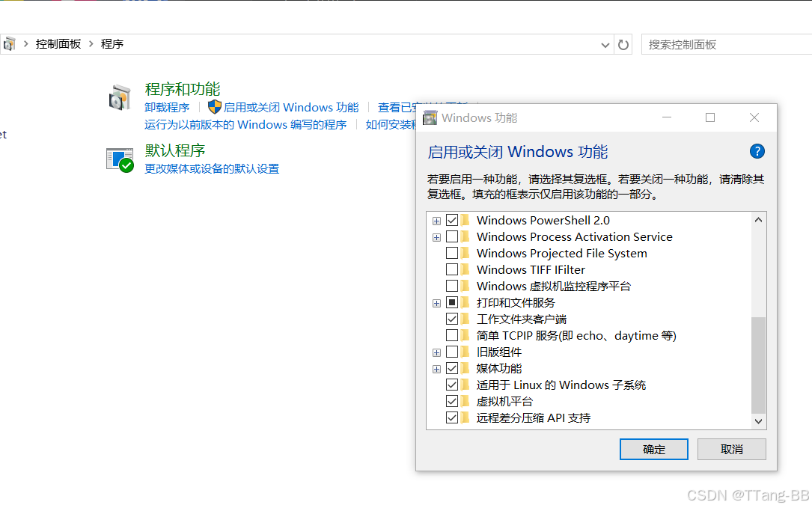Enable the Windows TIFF IFilter checkbox
Image resolution: width=812 pixels, height=508 pixels.
pyautogui.click(x=452, y=269)
